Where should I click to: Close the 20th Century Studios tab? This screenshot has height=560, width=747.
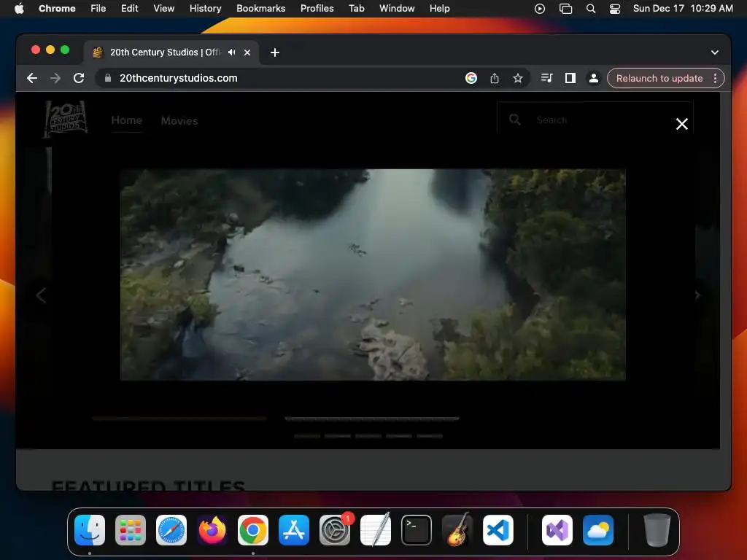(247, 52)
